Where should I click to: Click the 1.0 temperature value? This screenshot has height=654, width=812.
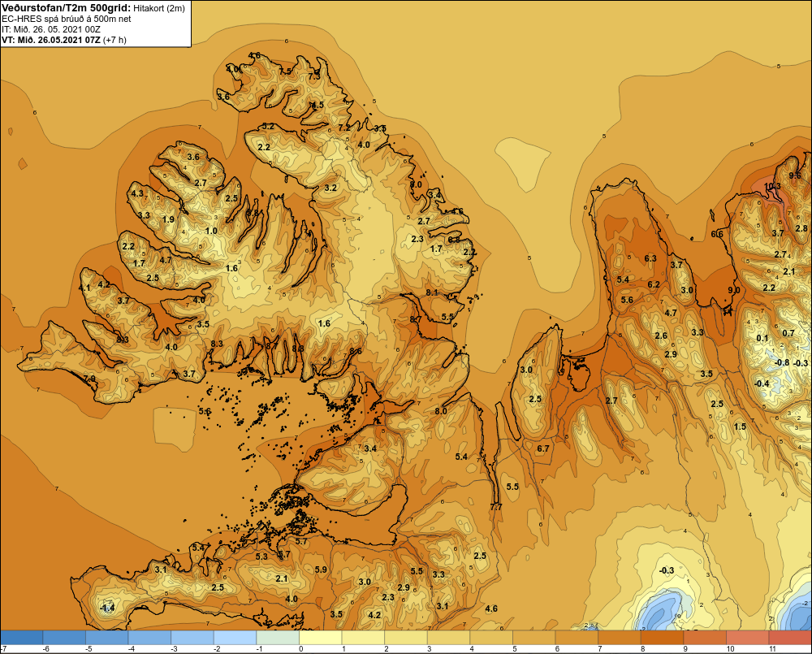point(211,231)
